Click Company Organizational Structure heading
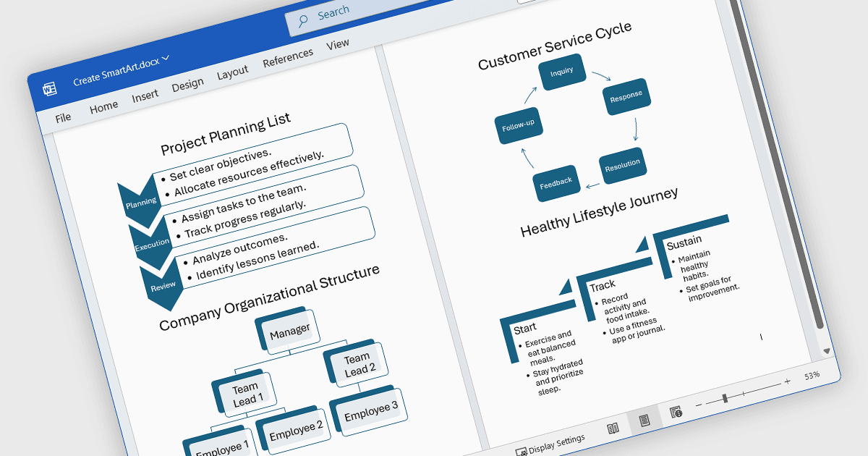This screenshot has width=868, height=456. tap(269, 297)
